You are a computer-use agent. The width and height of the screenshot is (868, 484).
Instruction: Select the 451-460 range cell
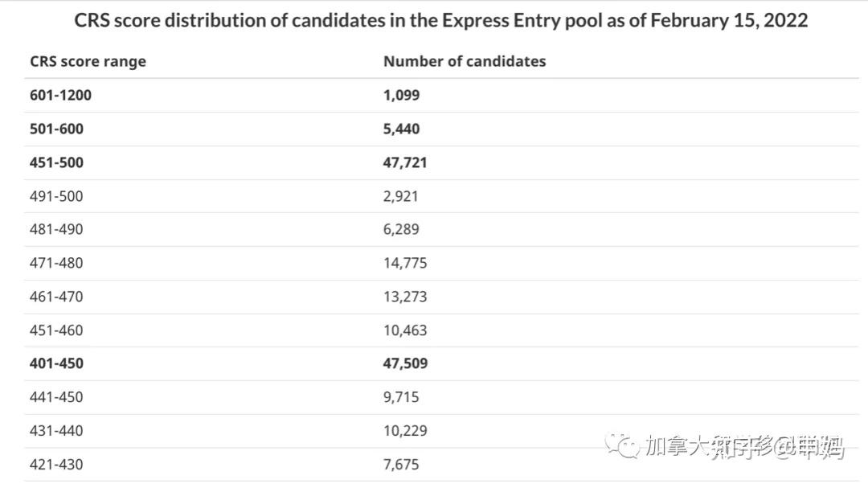[56, 330]
